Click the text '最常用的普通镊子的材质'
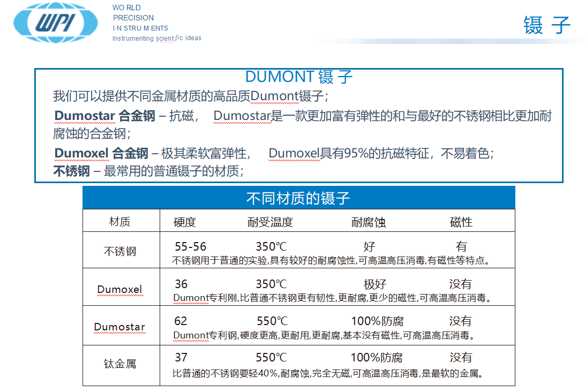 171,171
